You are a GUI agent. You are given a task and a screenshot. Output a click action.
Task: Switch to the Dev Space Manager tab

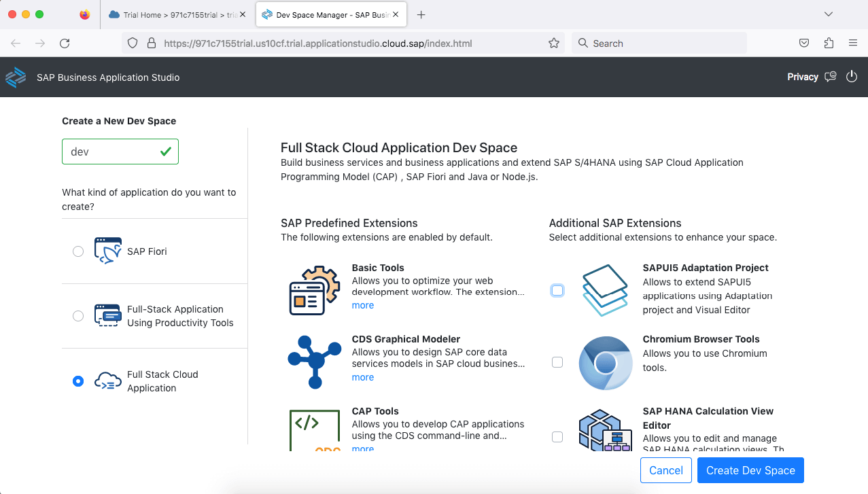(x=331, y=14)
